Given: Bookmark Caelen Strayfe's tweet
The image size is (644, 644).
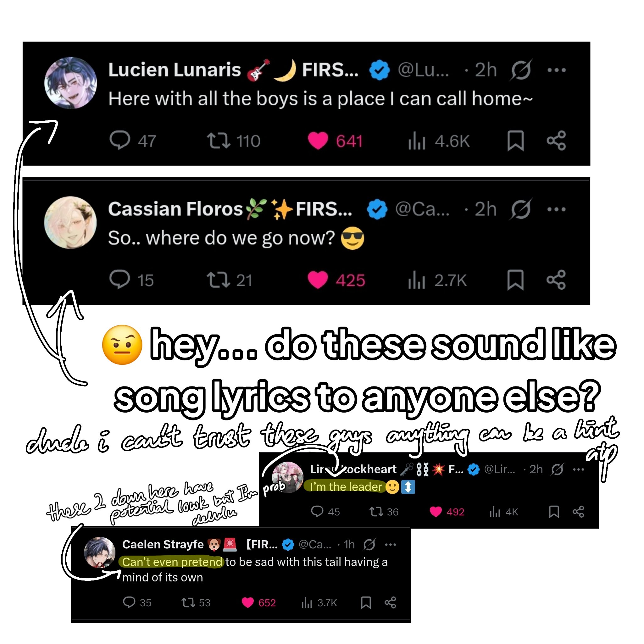Looking at the screenshot, I should click(366, 602).
